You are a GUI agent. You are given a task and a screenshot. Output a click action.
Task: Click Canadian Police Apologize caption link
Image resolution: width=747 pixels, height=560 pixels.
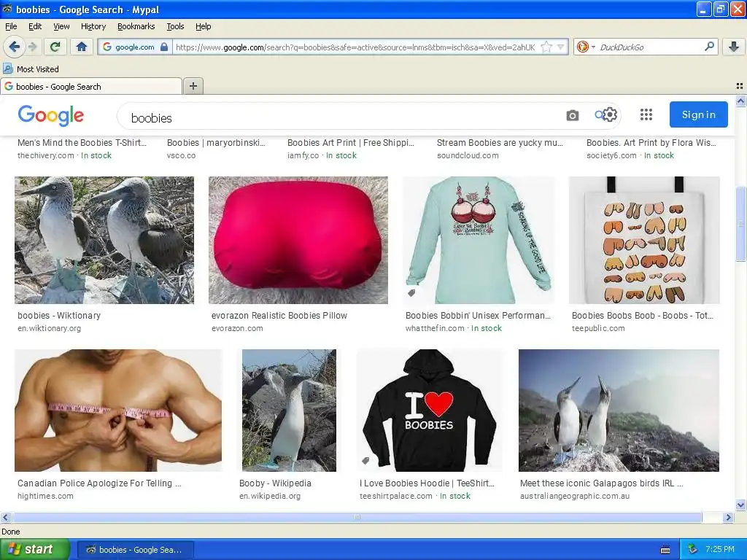(99, 483)
